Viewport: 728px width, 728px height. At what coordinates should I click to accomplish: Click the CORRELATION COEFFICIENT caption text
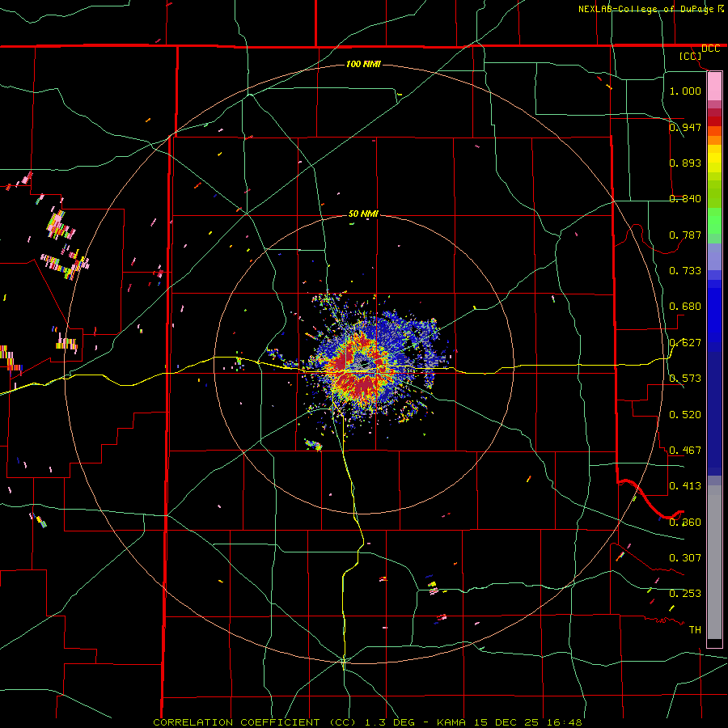pos(236,722)
